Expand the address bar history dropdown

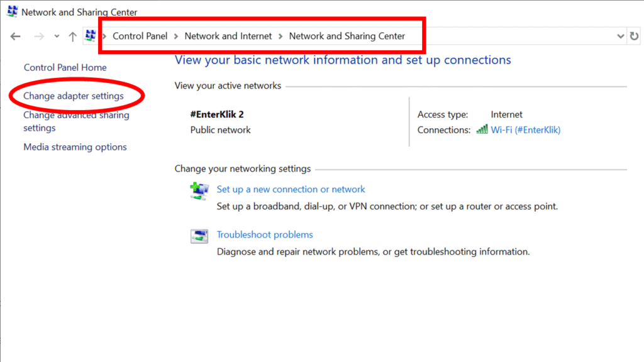tap(621, 36)
